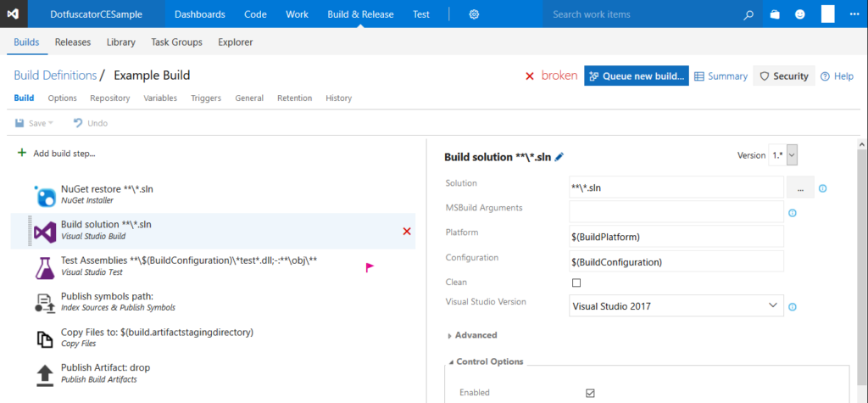The width and height of the screenshot is (868, 403).
Task: Switch to the Task Groups tab
Action: 176,42
